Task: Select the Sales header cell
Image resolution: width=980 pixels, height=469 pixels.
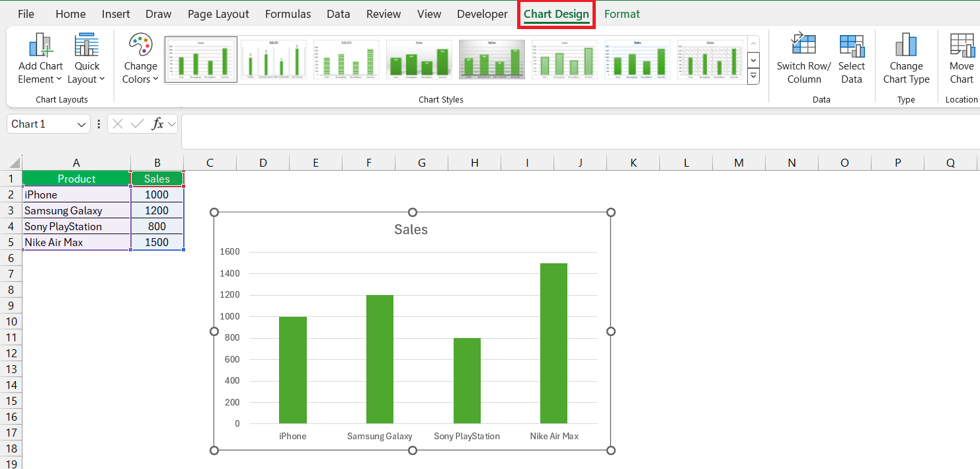Action: coord(157,179)
